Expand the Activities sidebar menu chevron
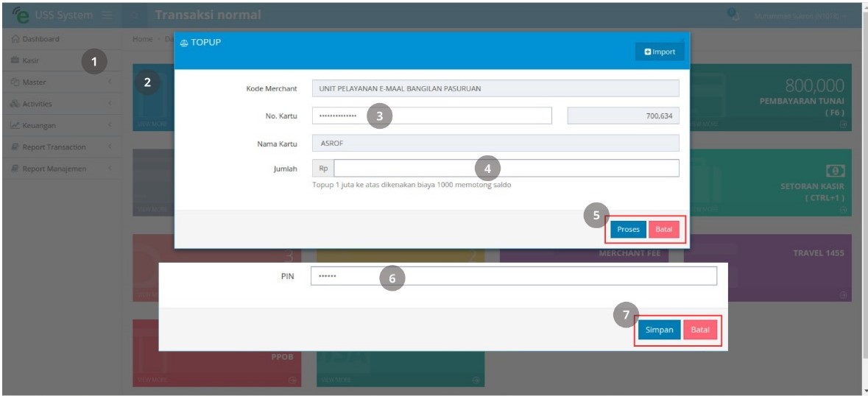Viewport: 868px width, 396px height. pos(110,104)
